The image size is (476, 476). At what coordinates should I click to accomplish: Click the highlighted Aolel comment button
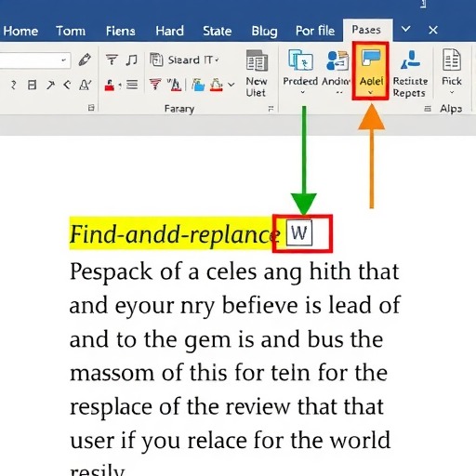pyautogui.click(x=370, y=72)
